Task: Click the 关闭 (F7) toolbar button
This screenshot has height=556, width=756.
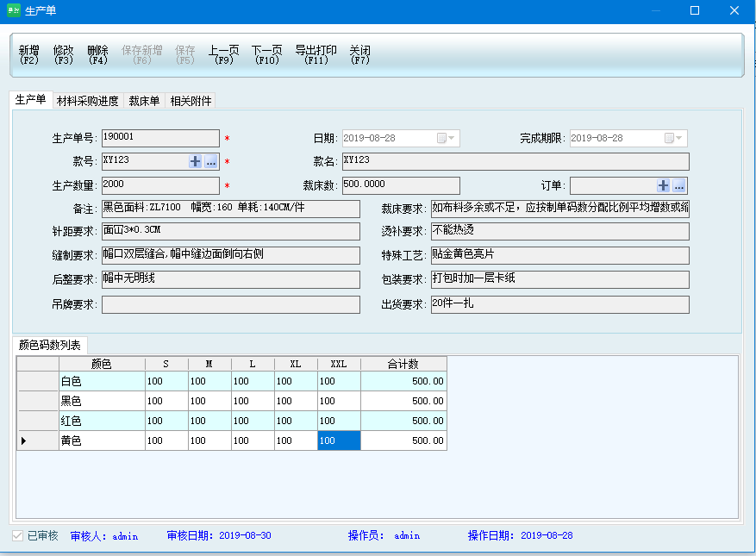Action: [359, 55]
